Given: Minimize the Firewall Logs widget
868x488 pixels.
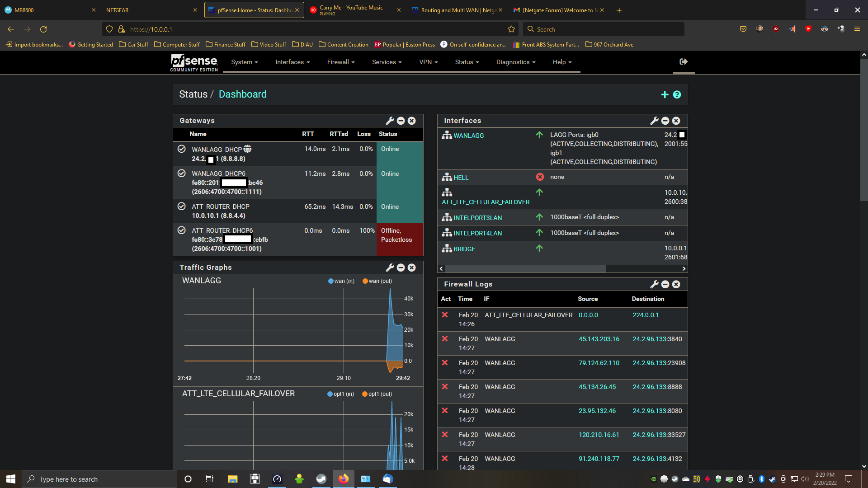Looking at the screenshot, I should pos(665,284).
